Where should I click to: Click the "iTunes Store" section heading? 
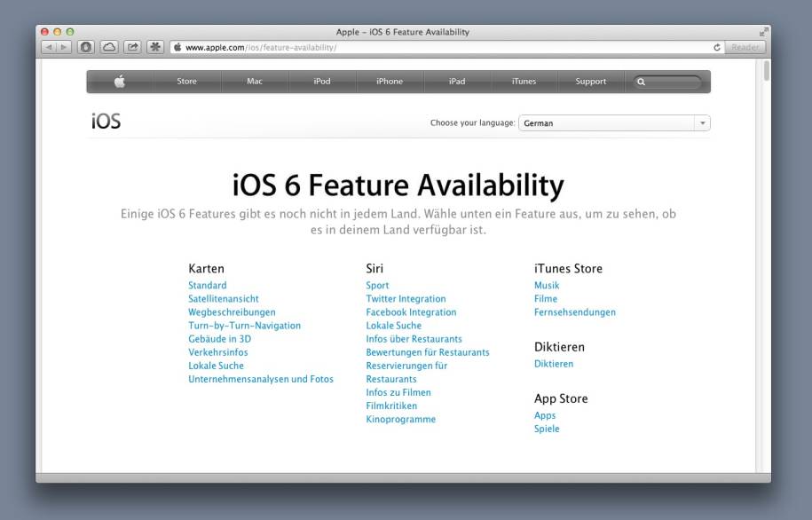(568, 269)
